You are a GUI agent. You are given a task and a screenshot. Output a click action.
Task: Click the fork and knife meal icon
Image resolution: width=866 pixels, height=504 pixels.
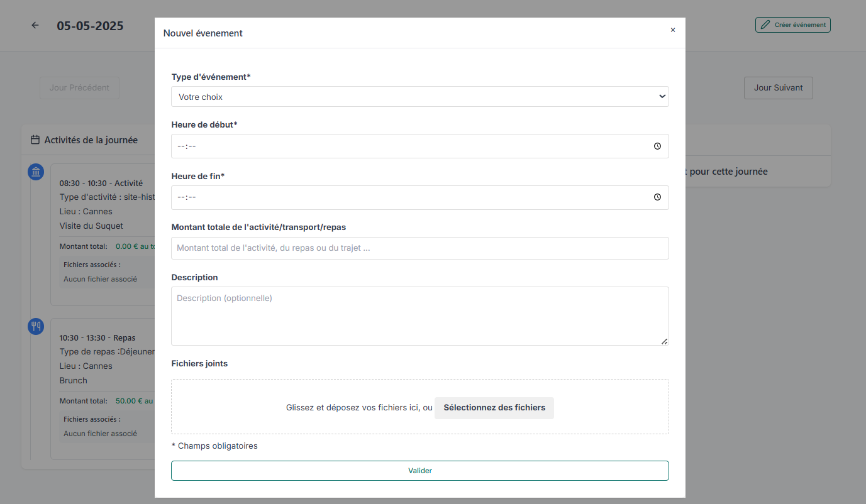36,326
